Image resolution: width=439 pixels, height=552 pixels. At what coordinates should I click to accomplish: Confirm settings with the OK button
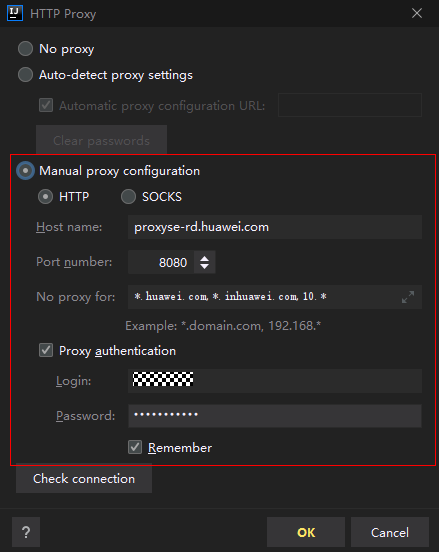[306, 532]
